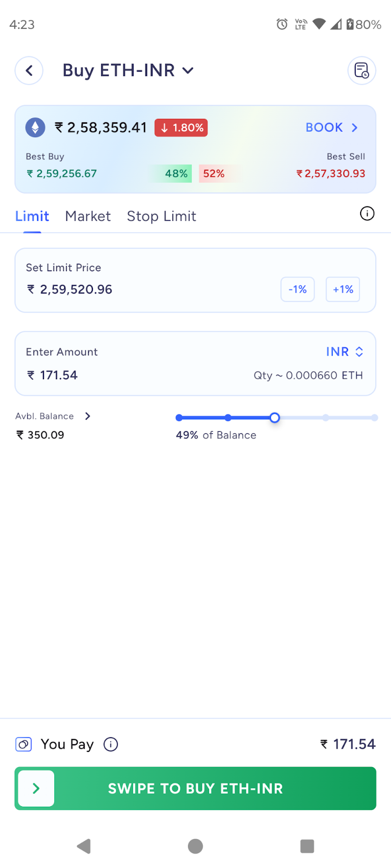Set balance slider to the 75% marker
391x868 pixels.
325,418
